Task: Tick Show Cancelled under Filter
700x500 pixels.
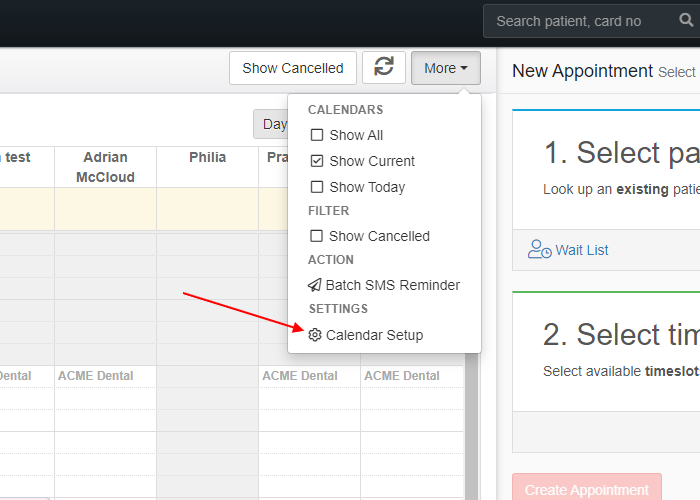Action: coord(317,236)
